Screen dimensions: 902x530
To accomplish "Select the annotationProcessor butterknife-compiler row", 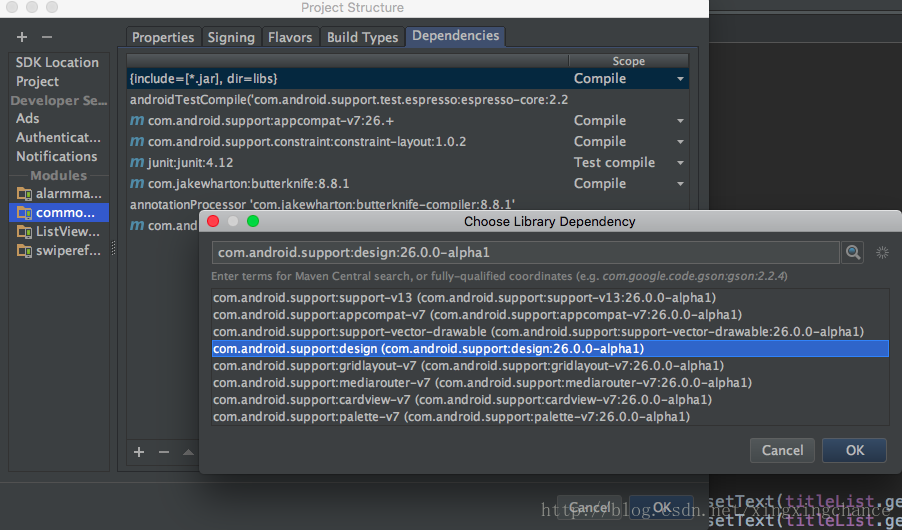I will [x=407, y=204].
